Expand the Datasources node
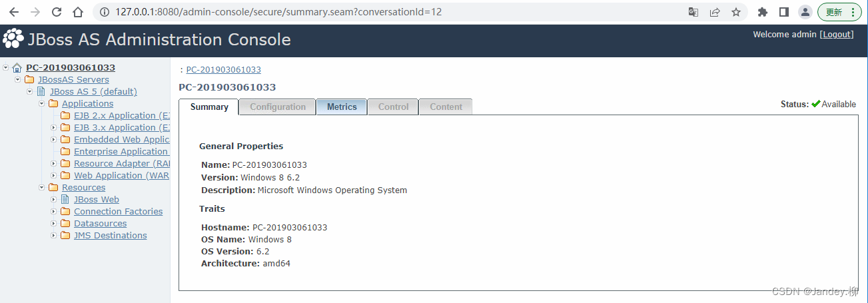Screen dimensions: 868x303 [x=54, y=224]
